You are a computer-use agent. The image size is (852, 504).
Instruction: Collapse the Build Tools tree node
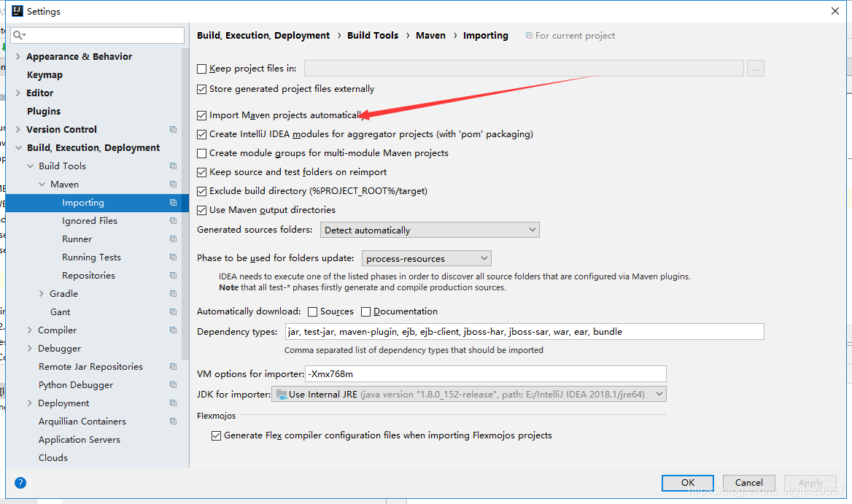coord(31,166)
